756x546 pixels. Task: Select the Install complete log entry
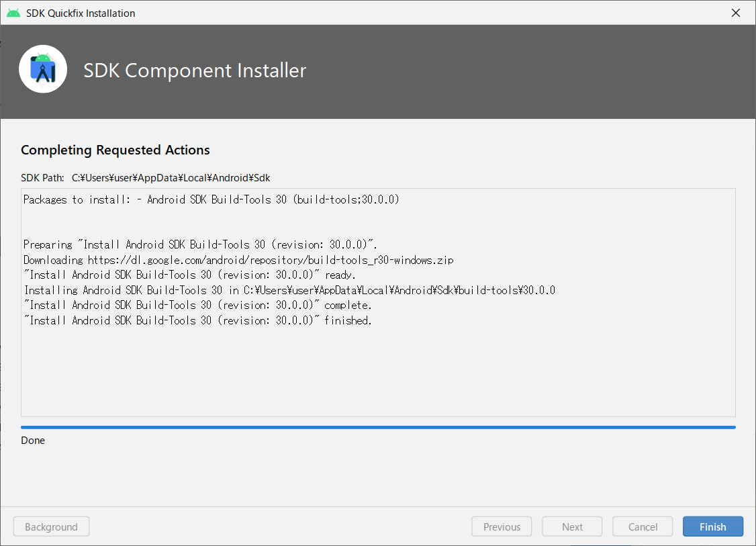(x=201, y=304)
